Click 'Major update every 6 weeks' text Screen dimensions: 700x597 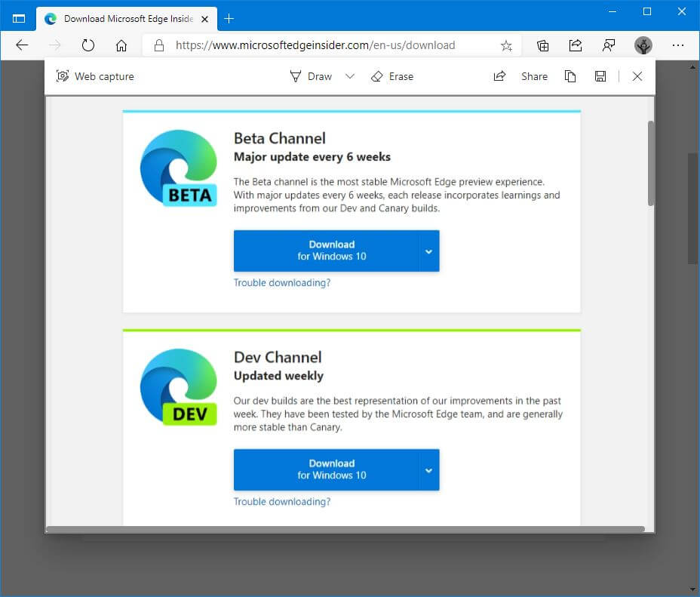(x=312, y=157)
